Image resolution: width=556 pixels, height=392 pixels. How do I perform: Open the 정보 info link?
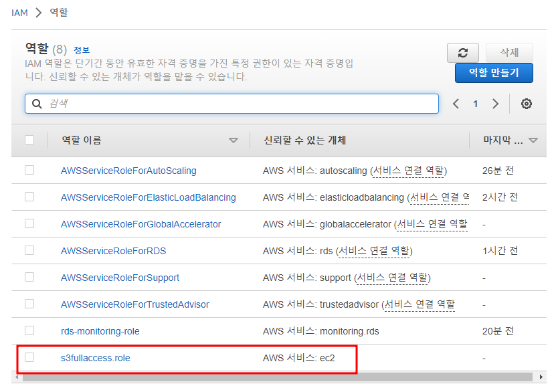(82, 50)
